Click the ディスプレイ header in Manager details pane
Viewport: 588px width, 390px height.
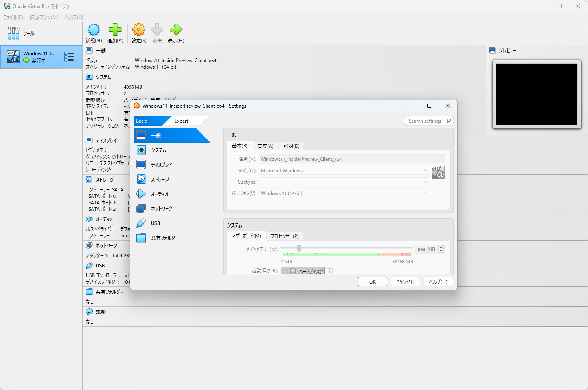[x=106, y=140]
